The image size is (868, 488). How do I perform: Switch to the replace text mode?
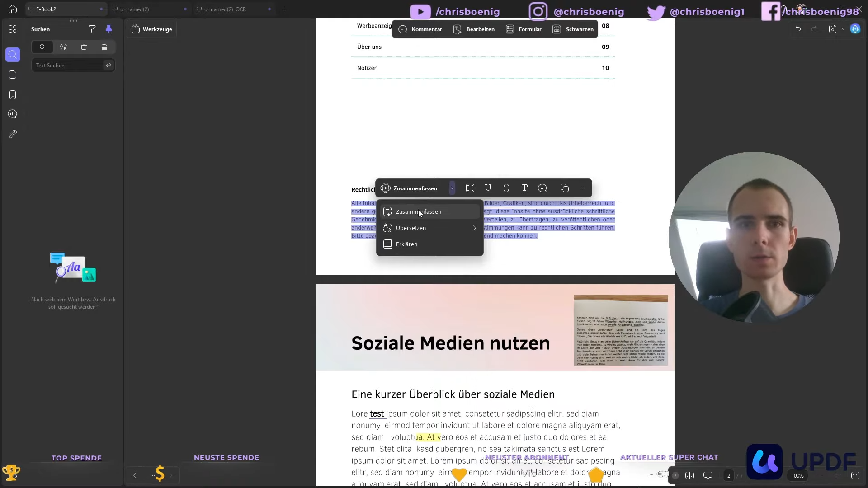click(x=63, y=47)
